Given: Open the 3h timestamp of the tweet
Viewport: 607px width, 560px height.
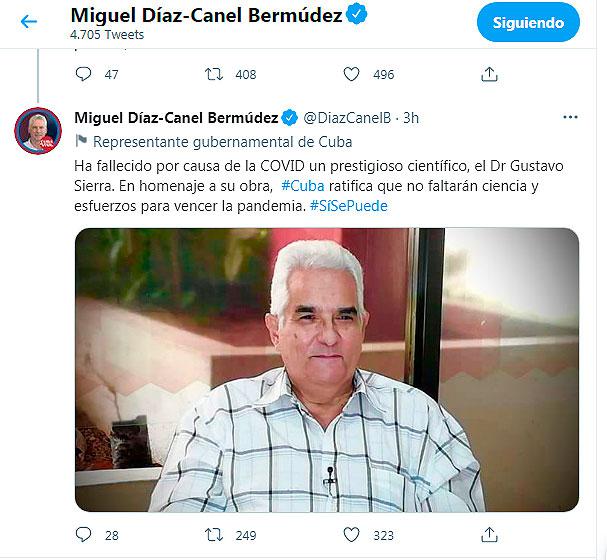Looking at the screenshot, I should point(411,118).
